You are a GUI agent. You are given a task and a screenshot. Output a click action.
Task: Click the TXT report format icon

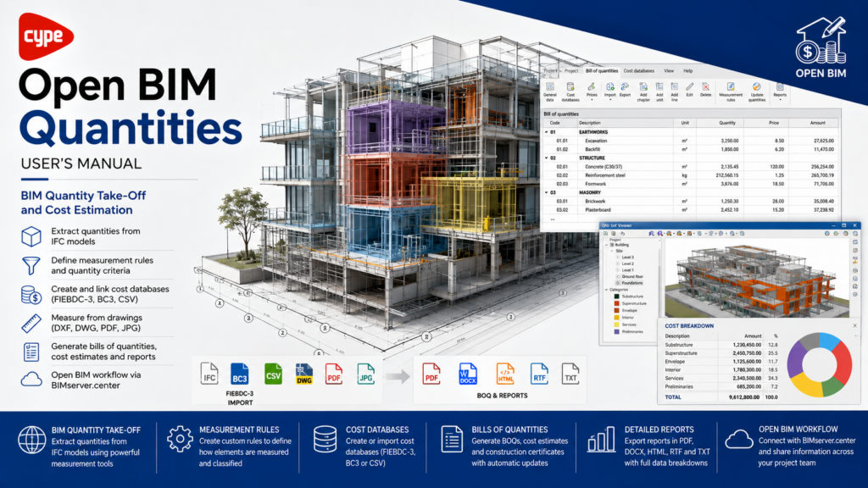pos(570,374)
